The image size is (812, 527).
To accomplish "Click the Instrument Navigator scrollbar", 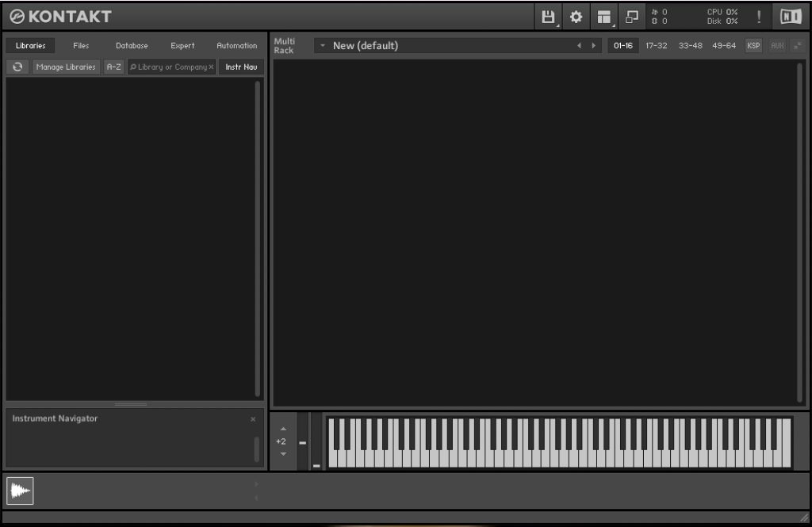I will coord(256,449).
